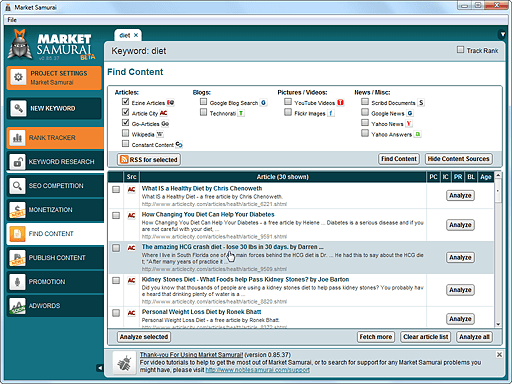This screenshot has width=512, height=384.
Task: Click the bug icon in the notification bar
Action: click(x=125, y=363)
